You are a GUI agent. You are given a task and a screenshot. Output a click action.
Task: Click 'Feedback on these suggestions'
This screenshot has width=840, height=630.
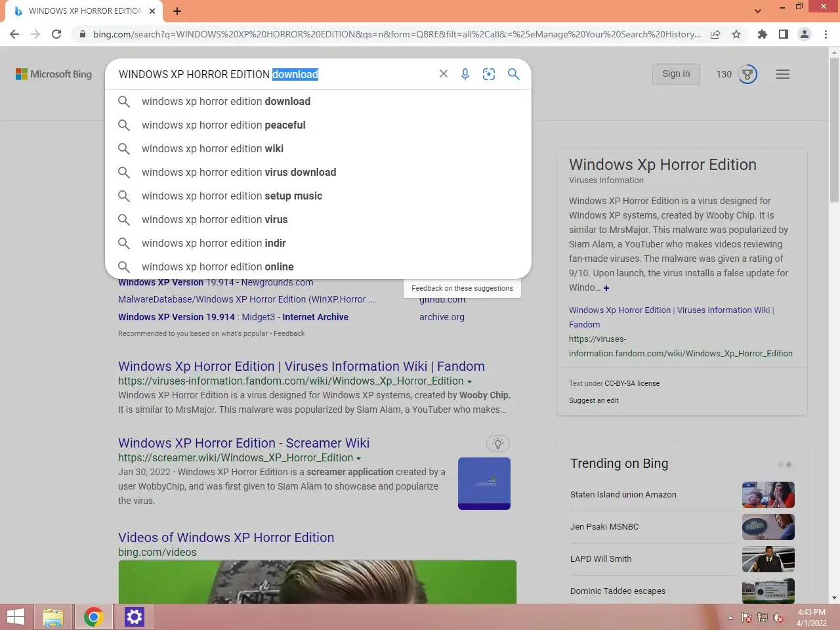tap(462, 288)
